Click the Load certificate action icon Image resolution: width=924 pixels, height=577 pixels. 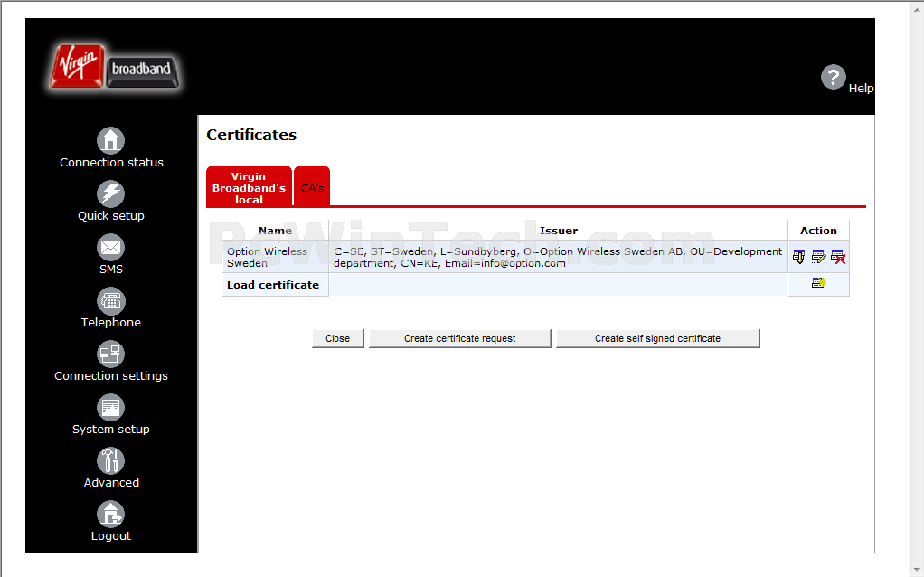(819, 283)
